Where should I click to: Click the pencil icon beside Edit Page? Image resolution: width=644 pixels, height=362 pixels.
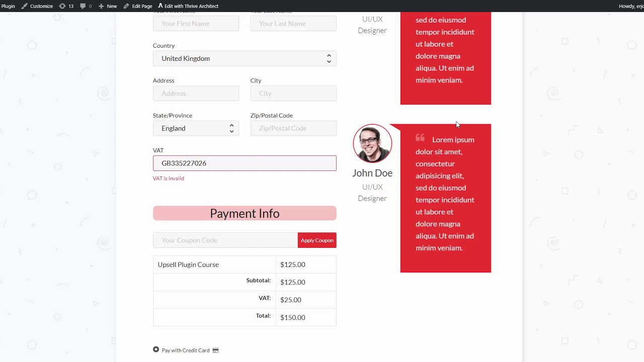126,6
